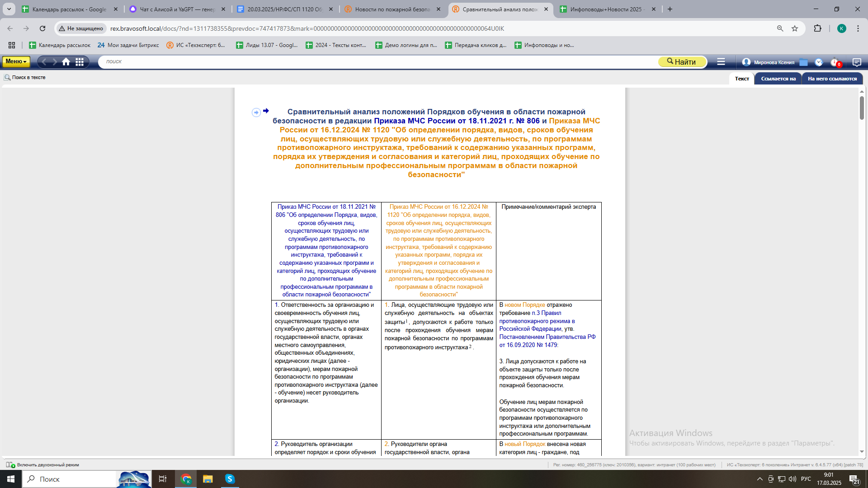Open the Windows notification center icon
The height and width of the screenshot is (488, 868).
(854, 479)
